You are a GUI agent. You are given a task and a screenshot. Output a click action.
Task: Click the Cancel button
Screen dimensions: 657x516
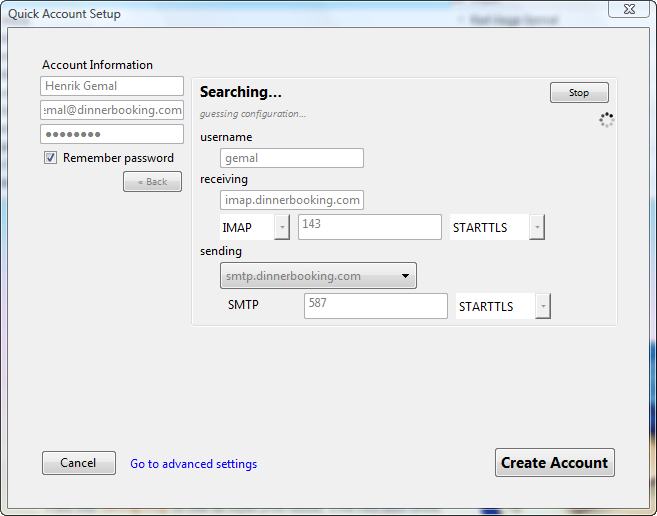click(x=79, y=463)
